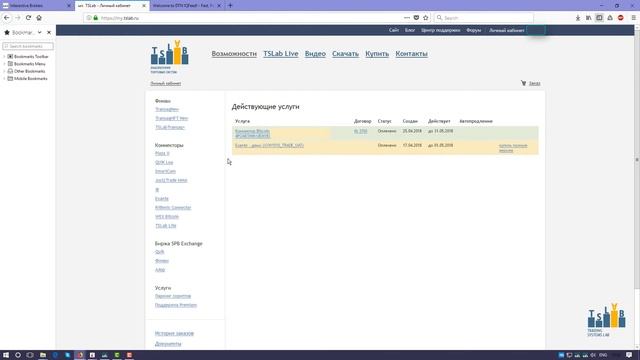This screenshot has width=640, height=360.
Task: Expand the Bookmarks Menu tree node
Action: (4, 64)
